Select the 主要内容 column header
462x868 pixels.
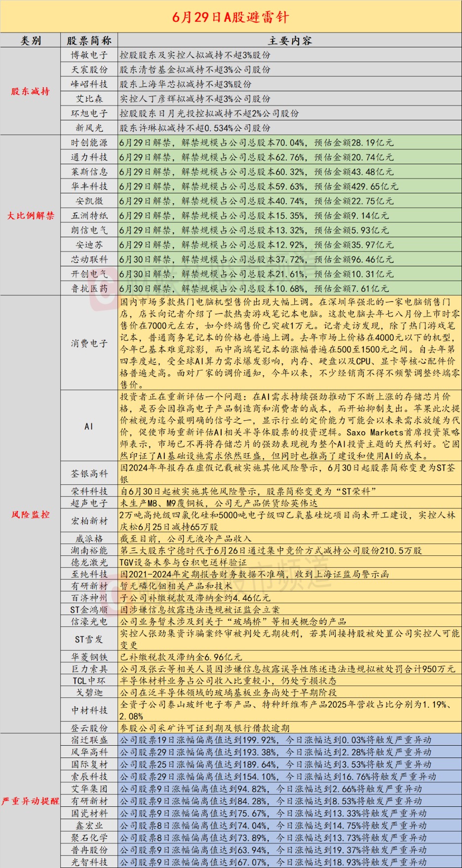[290, 40]
